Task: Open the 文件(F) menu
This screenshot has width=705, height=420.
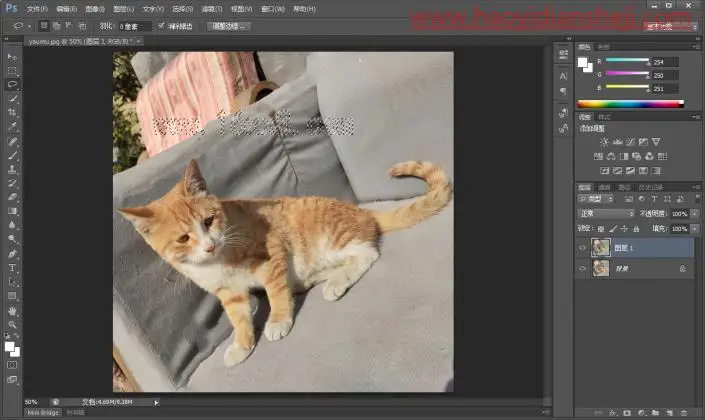Action: (x=37, y=9)
